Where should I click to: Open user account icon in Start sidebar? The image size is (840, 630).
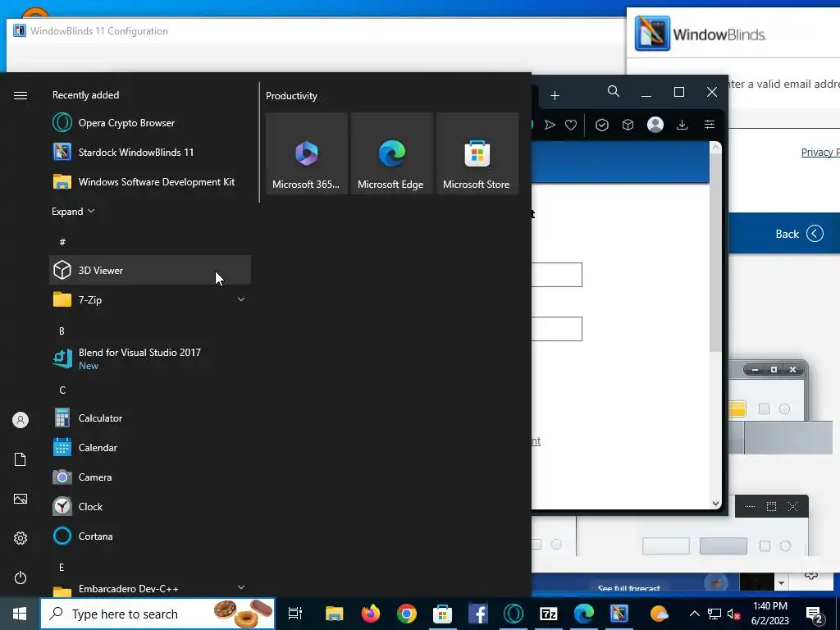pos(21,420)
